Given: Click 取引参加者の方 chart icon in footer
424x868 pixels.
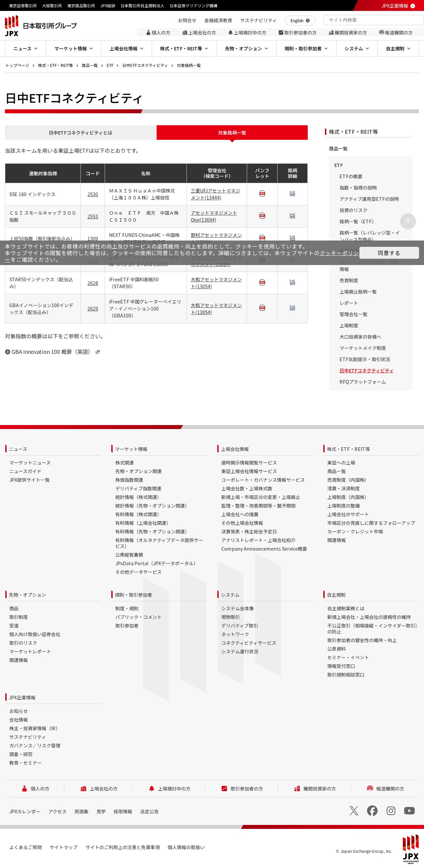Looking at the screenshot, I should [x=224, y=788].
